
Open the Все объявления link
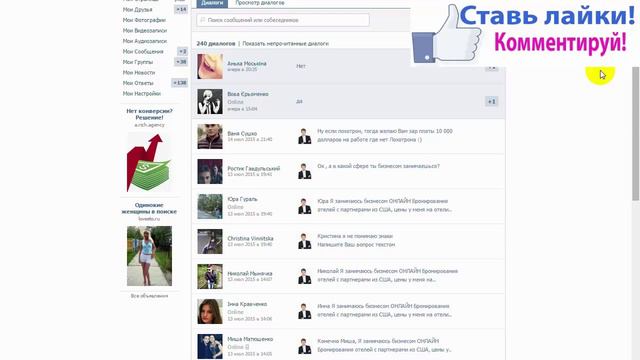[149, 296]
